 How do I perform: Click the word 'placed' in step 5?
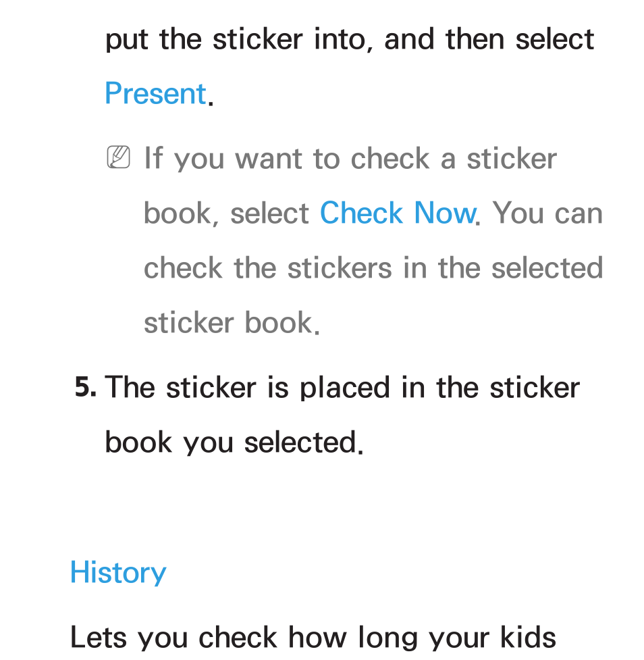[x=344, y=387]
